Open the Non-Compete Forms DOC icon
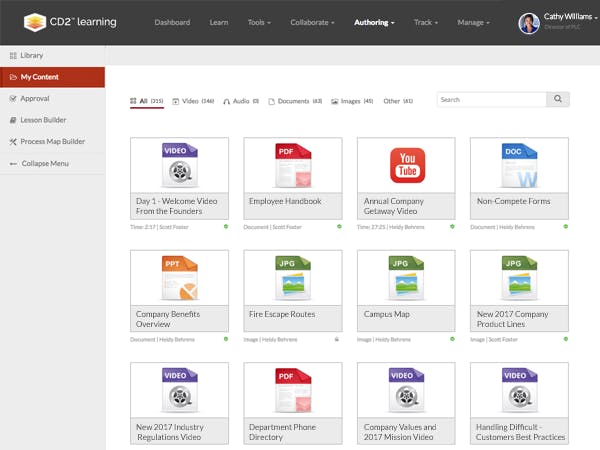 [x=520, y=165]
